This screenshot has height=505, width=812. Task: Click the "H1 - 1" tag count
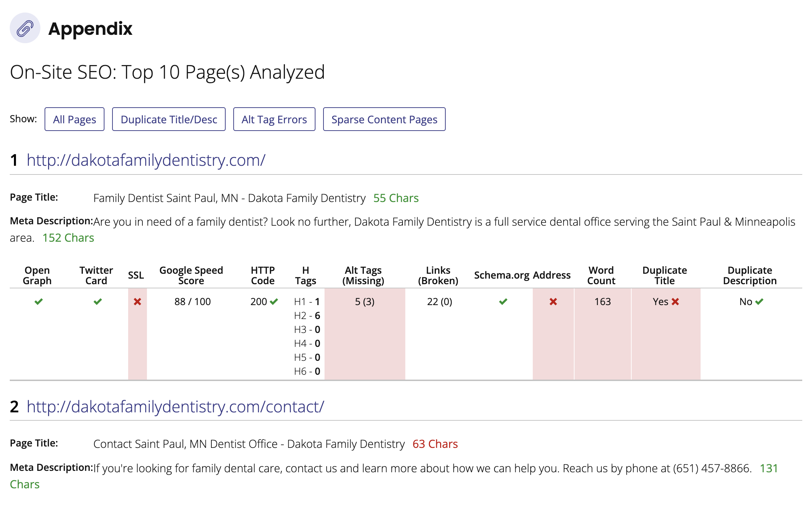[x=307, y=302]
